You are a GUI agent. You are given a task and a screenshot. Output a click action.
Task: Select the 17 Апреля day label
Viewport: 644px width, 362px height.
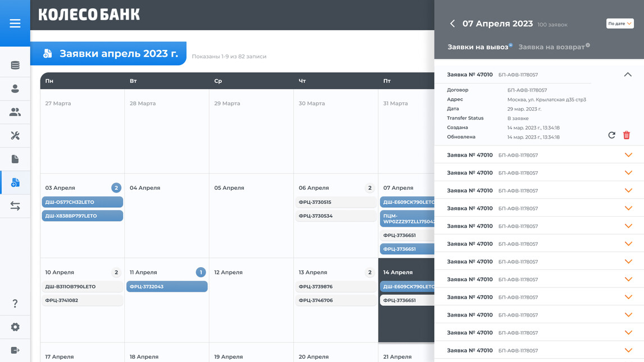coord(60,357)
